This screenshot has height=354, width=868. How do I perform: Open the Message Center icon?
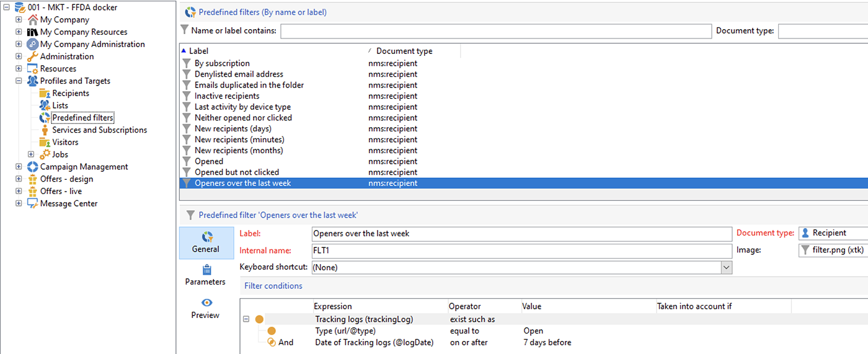(x=33, y=203)
